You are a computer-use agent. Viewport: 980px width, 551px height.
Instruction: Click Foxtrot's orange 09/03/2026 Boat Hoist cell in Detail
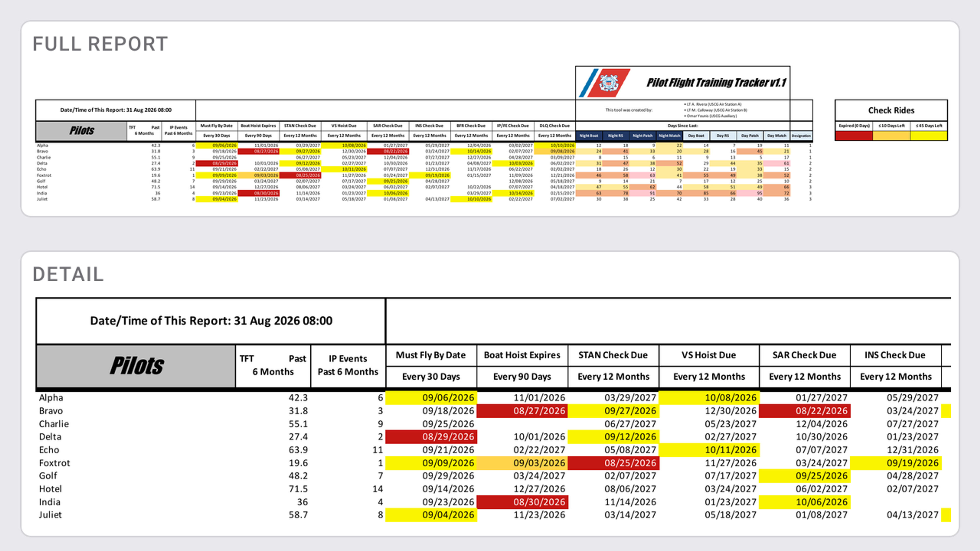pos(522,463)
